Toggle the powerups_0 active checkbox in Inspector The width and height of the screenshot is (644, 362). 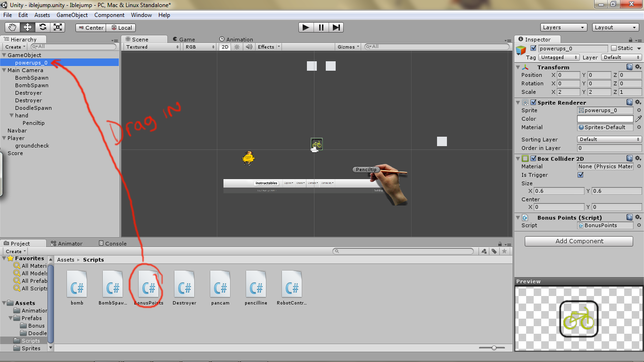coord(533,48)
